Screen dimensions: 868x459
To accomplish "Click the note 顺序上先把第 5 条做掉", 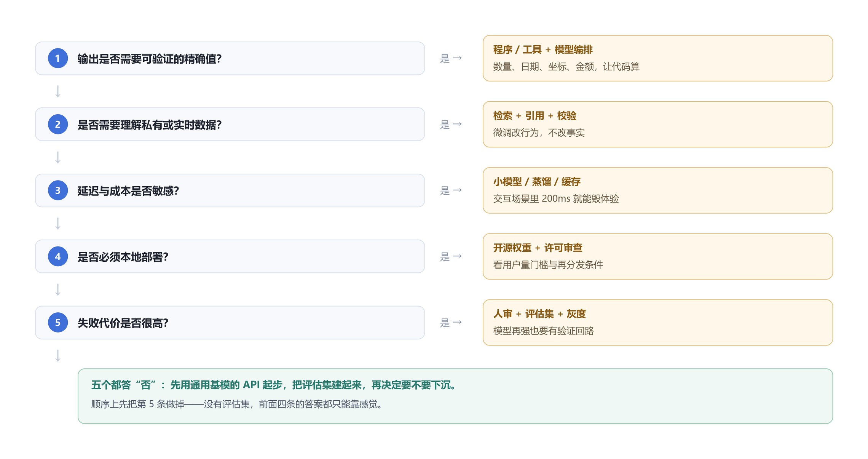I will pos(237,404).
